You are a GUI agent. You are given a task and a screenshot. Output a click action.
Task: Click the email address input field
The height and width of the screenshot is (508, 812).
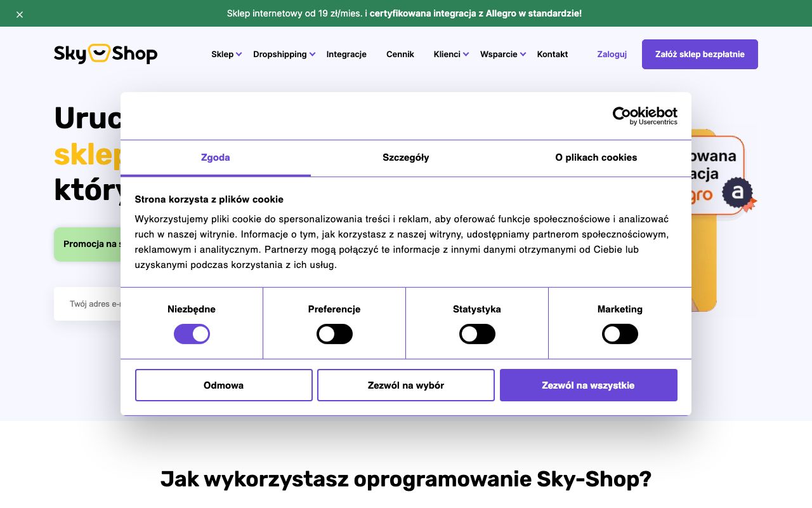[x=88, y=304]
